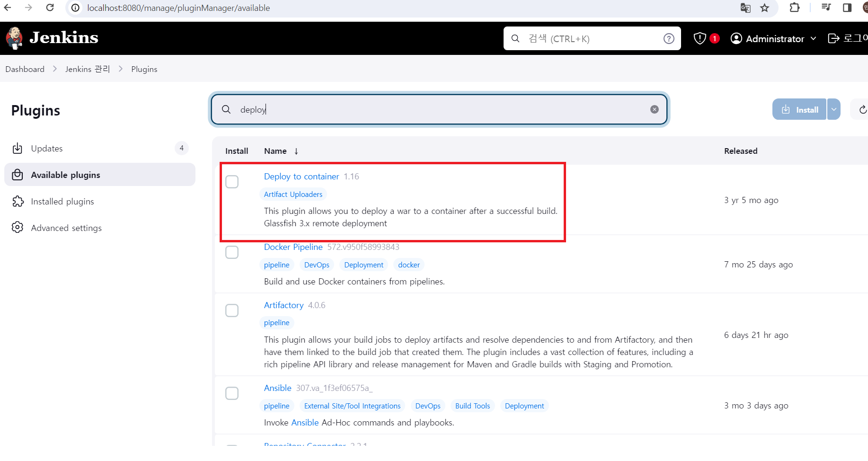Open Installed plugins in the sidebar

100,201
